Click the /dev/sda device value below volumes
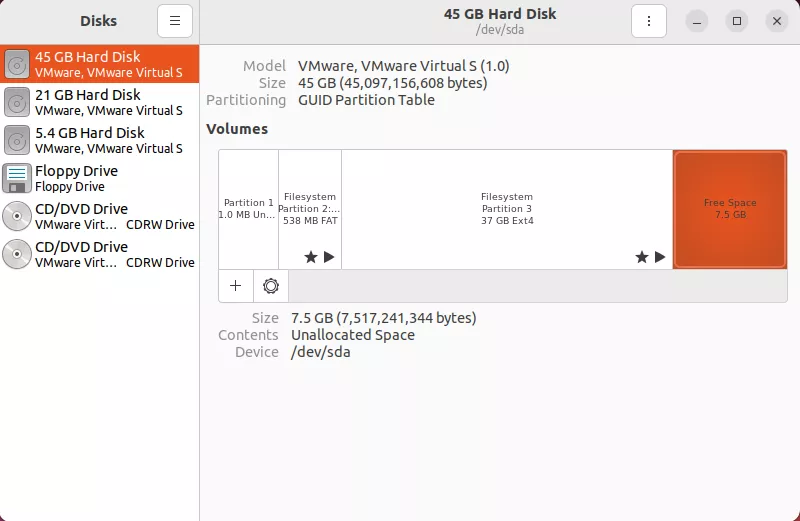The width and height of the screenshot is (800, 521). click(320, 352)
